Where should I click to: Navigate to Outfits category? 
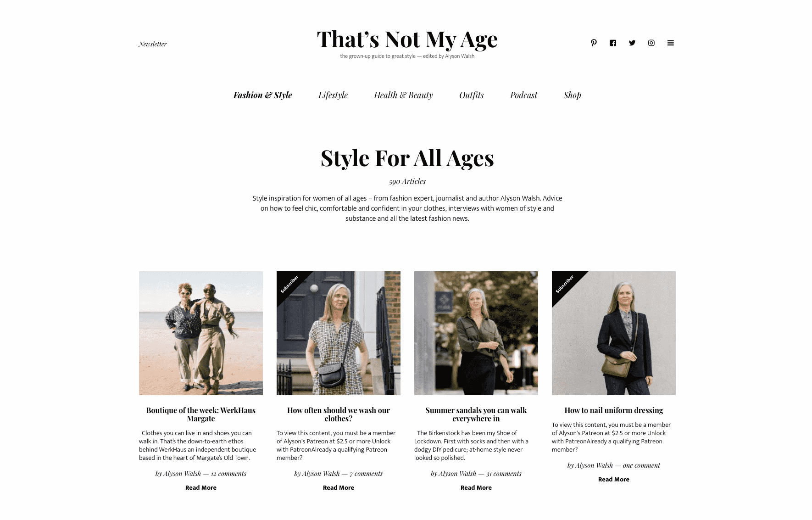point(472,95)
